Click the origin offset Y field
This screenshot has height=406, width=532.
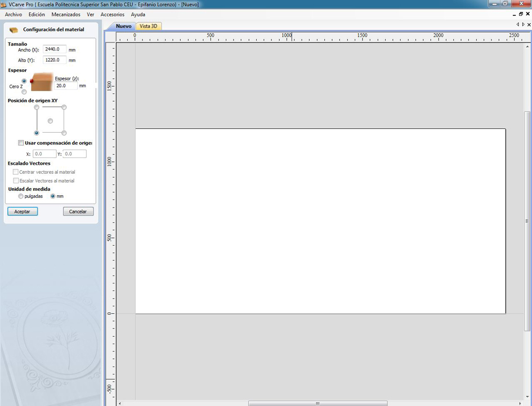75,154
